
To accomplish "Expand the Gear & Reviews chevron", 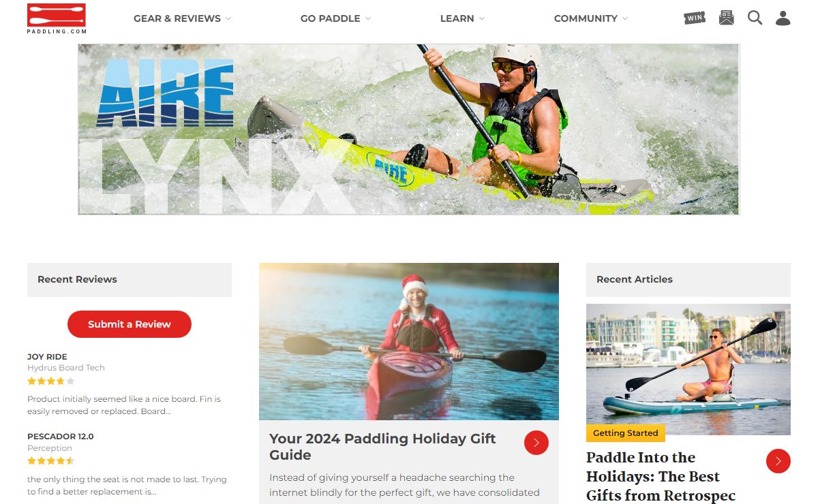I will pos(228,18).
